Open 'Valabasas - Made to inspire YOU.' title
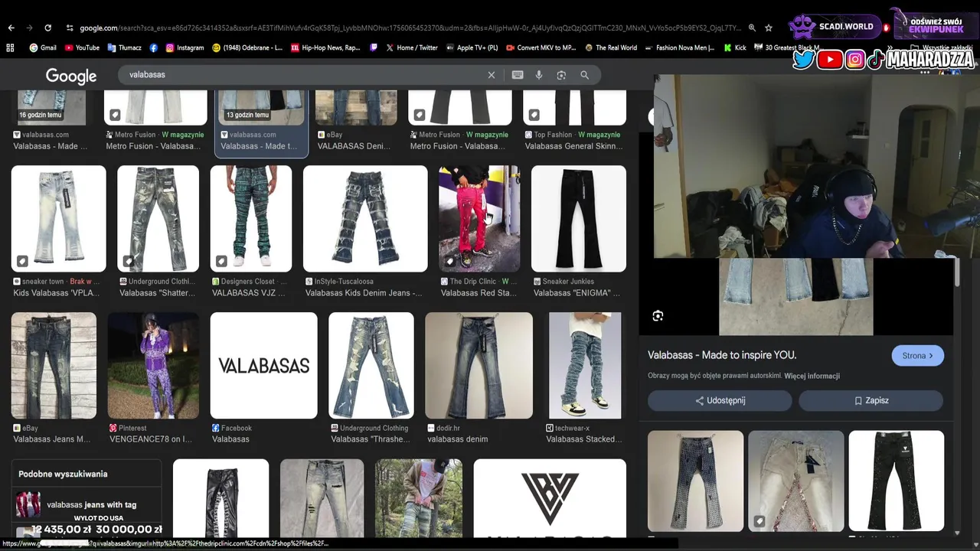This screenshot has height=551, width=980. tap(722, 355)
